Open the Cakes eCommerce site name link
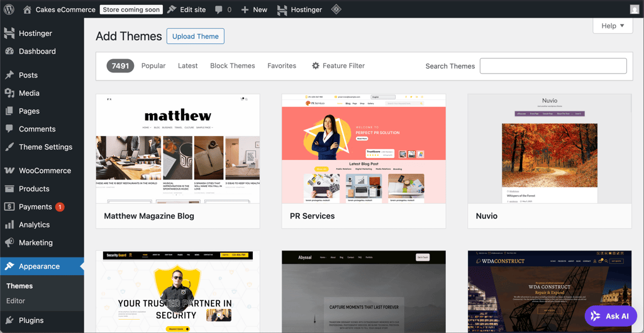644x333 pixels. (65, 9)
